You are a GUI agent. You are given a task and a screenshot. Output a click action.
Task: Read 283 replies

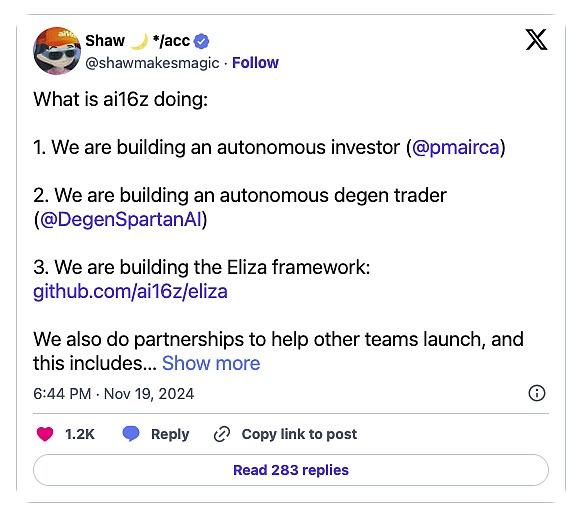click(x=291, y=470)
